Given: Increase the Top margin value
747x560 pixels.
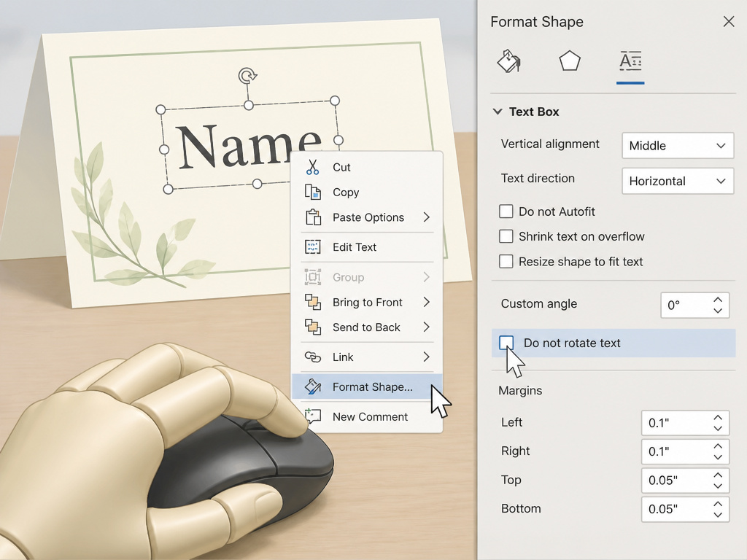Looking at the screenshot, I should coord(718,475).
